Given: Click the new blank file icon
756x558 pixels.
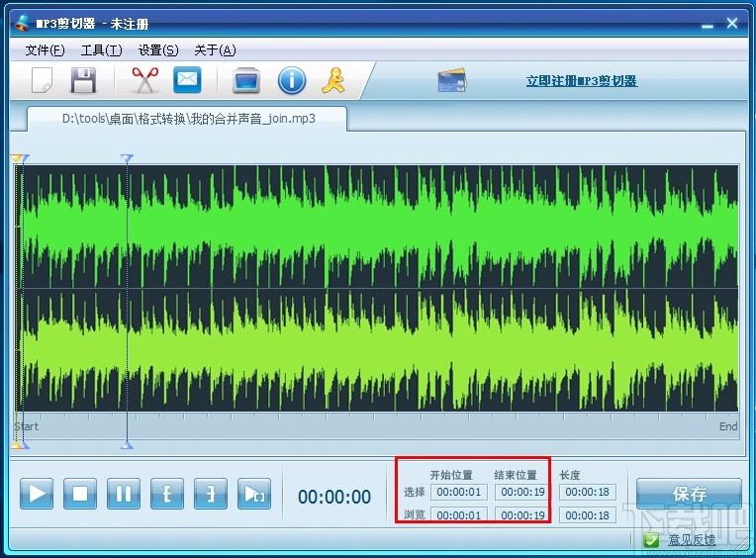Looking at the screenshot, I should coord(42,80).
